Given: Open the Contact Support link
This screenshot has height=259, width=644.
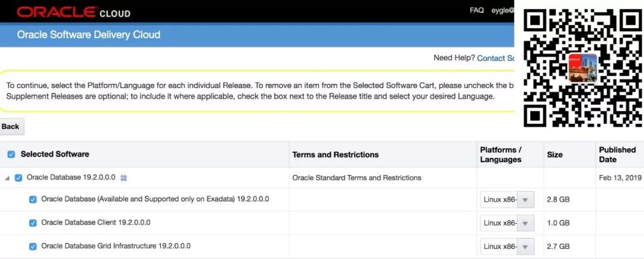Looking at the screenshot, I should click(x=495, y=58).
